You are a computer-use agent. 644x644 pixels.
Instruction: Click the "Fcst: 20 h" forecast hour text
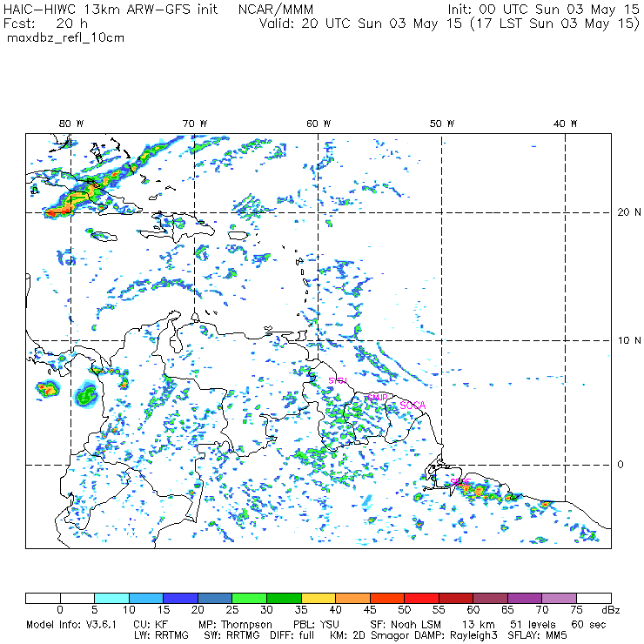coord(45,23)
